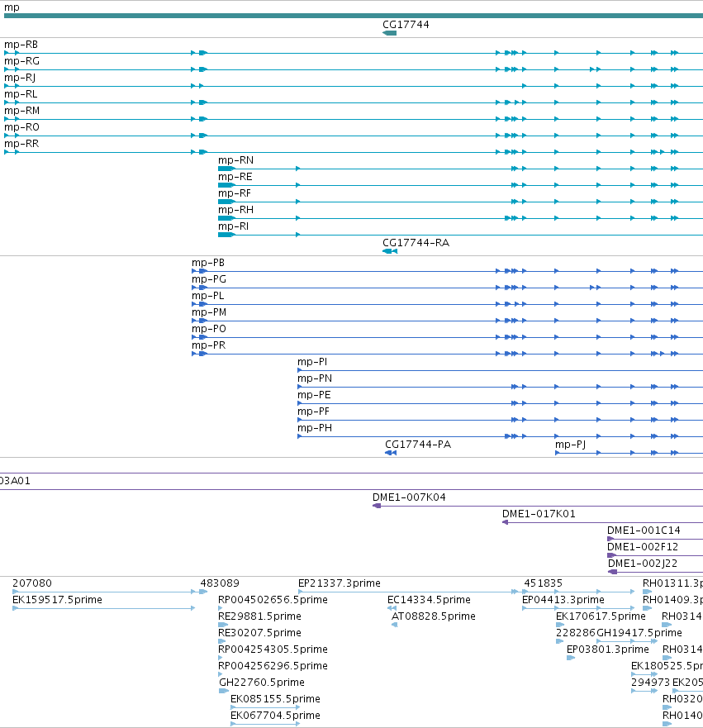Select EK085155.5prime label

[x=275, y=699]
